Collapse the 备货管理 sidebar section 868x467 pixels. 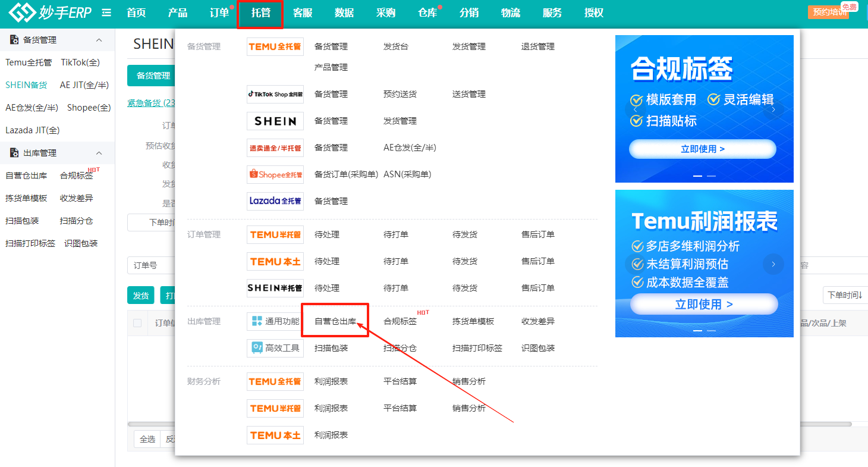[99, 40]
